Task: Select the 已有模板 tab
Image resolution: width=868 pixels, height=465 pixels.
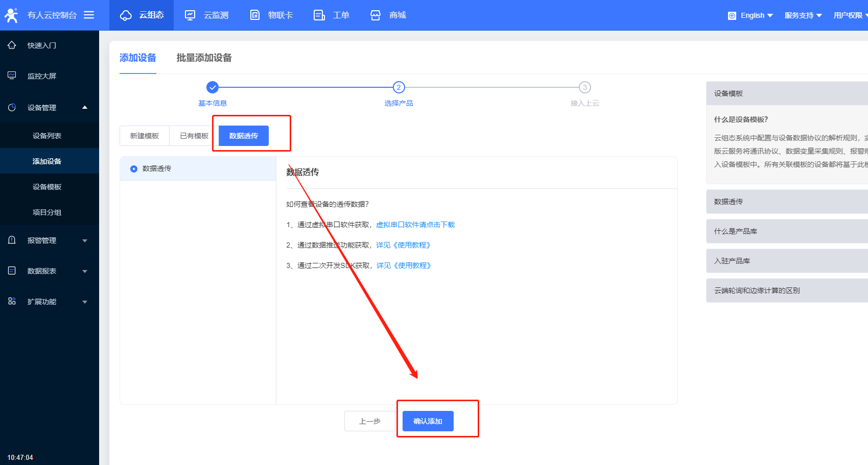Action: tap(194, 136)
